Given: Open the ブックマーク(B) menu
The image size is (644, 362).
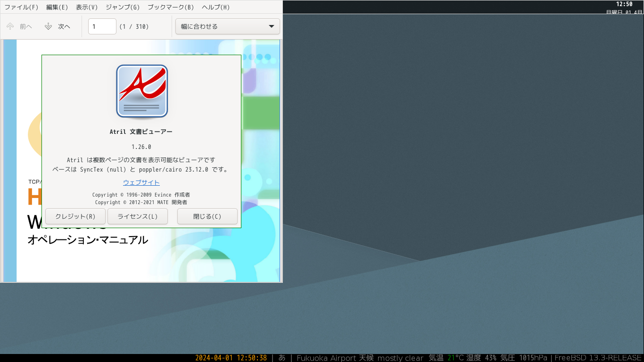Looking at the screenshot, I should pyautogui.click(x=171, y=7).
